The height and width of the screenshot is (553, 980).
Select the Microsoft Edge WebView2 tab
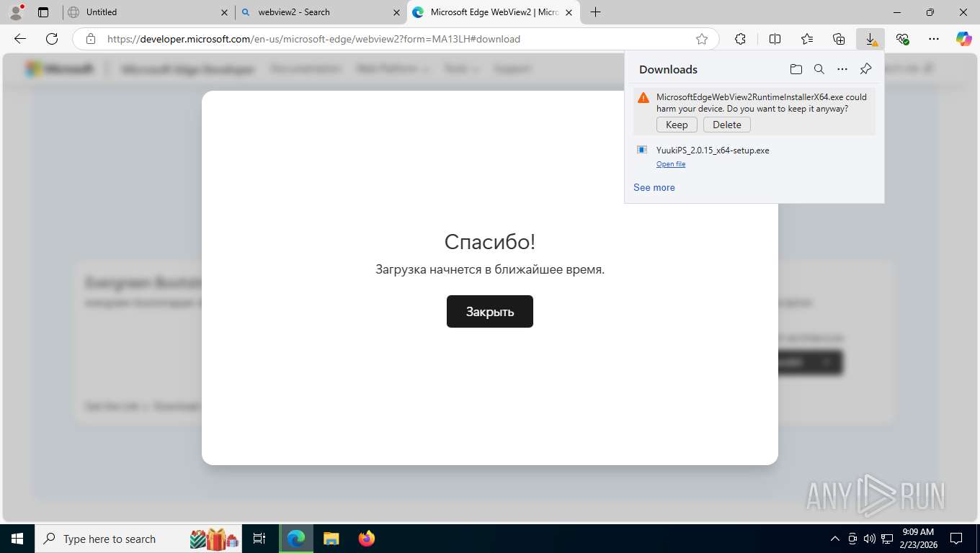pyautogui.click(x=494, y=12)
